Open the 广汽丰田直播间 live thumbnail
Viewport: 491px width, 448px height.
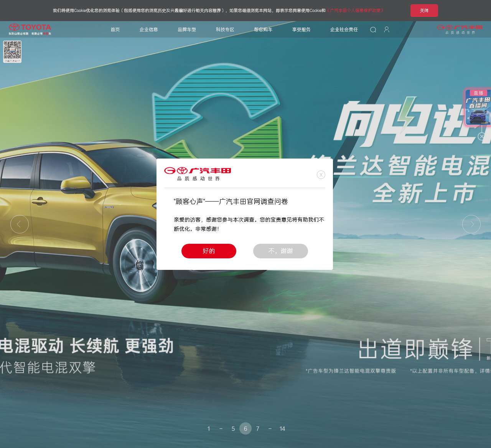coord(478,107)
